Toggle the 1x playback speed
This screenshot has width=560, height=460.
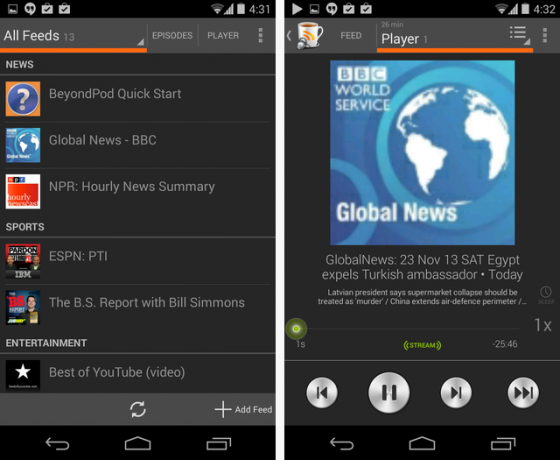point(542,325)
